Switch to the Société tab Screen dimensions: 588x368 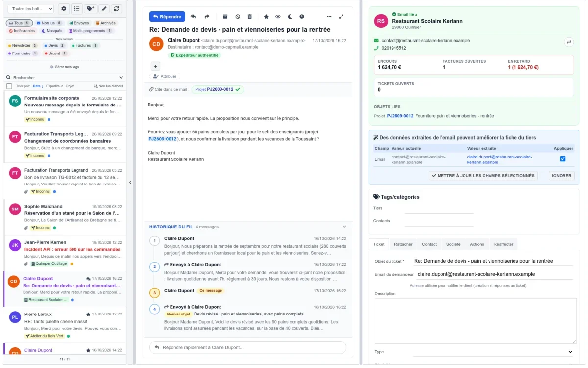[453, 244]
